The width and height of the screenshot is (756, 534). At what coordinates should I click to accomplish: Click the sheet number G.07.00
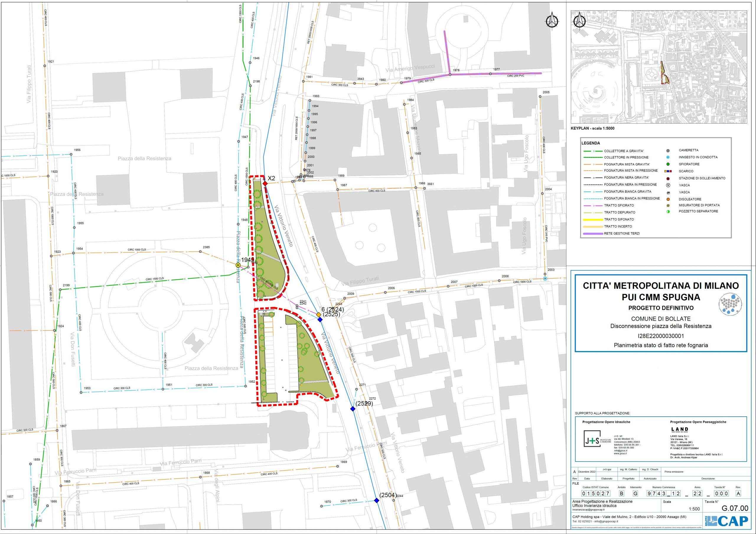[735, 508]
